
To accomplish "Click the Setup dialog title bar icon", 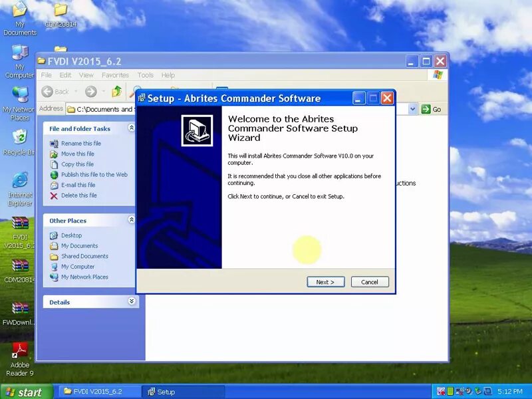I will pos(142,98).
